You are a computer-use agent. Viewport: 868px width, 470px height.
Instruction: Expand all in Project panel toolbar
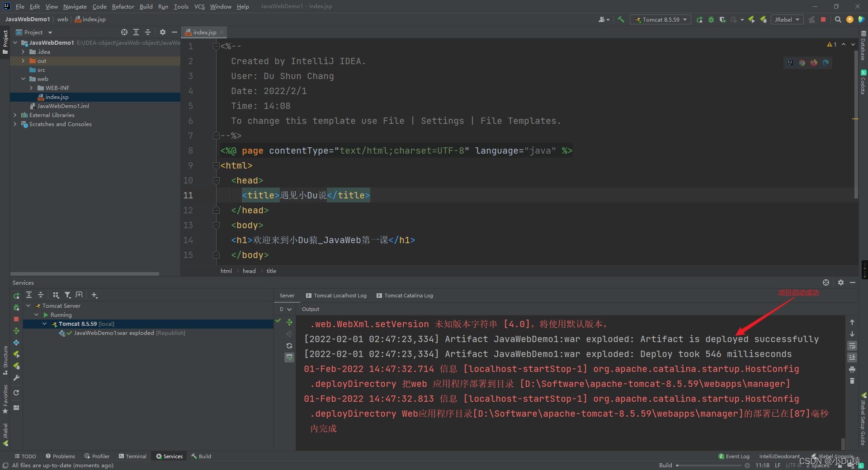click(x=136, y=32)
